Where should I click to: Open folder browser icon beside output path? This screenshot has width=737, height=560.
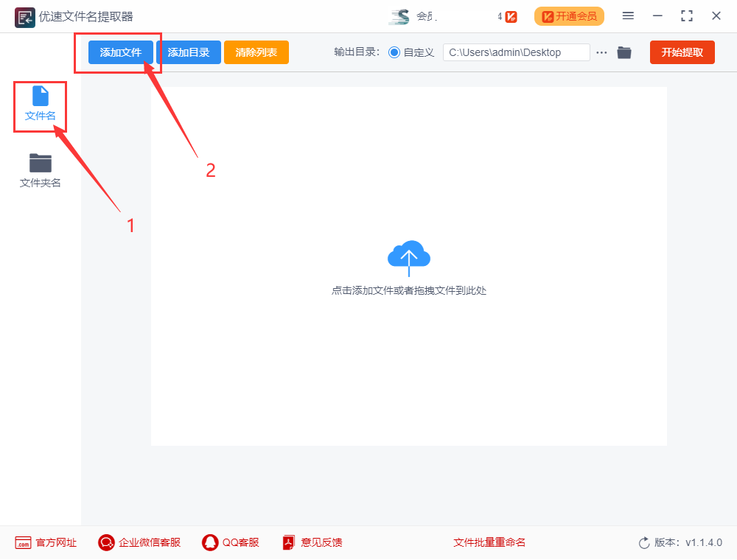[624, 52]
